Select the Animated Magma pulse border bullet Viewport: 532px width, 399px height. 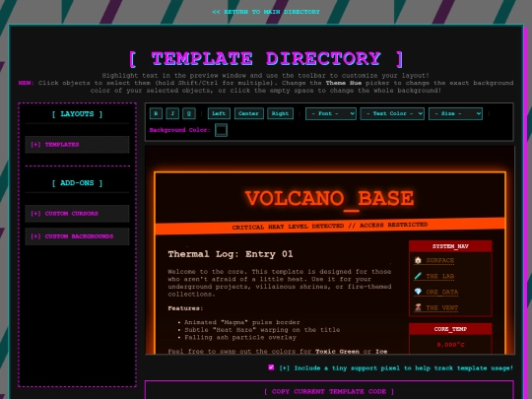pos(242,322)
